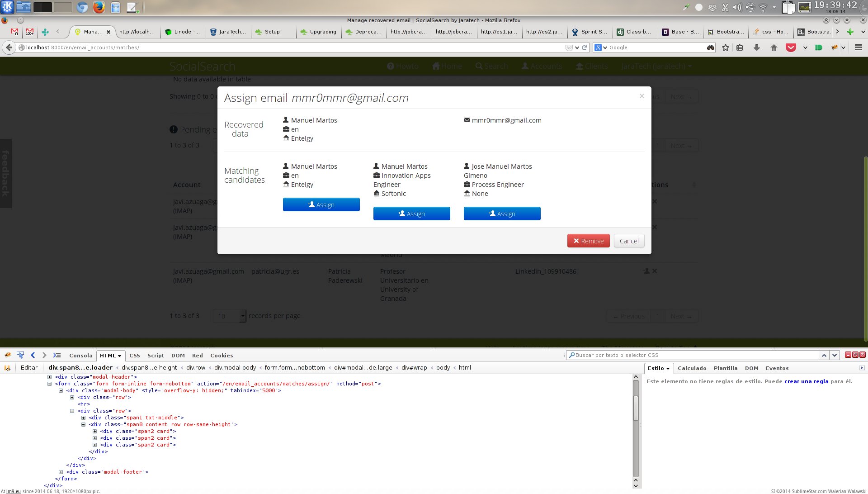The height and width of the screenshot is (494, 868).
Task: Click the Pocket icon in Firefox toolbar
Action: click(x=791, y=47)
